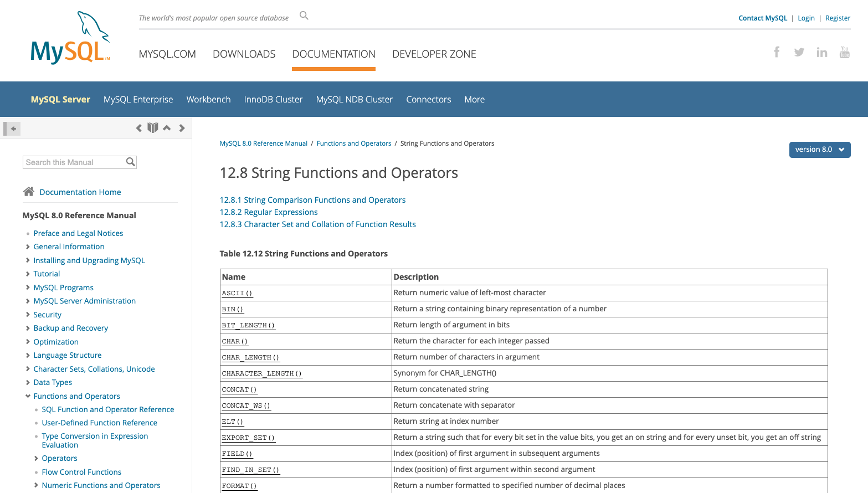Open the MySQL YouTube icon
The image size is (868, 493).
pos(845,52)
